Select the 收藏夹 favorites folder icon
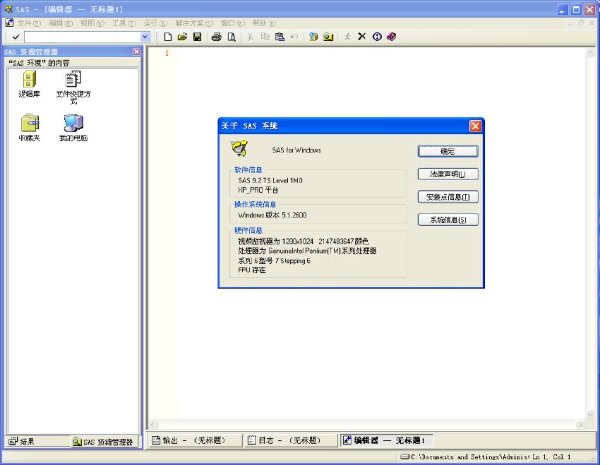 [x=29, y=127]
